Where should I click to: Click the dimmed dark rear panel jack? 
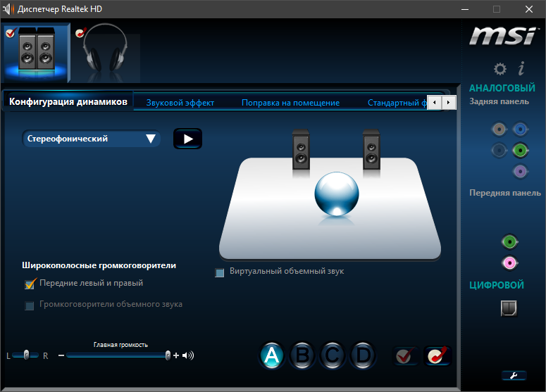pyautogui.click(x=500, y=151)
